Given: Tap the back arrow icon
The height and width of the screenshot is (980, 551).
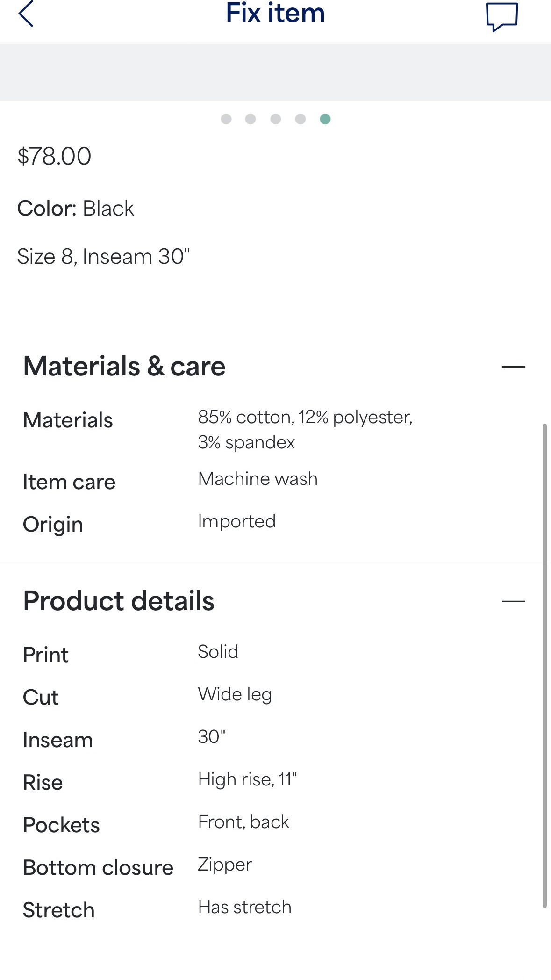Looking at the screenshot, I should pyautogui.click(x=26, y=14).
